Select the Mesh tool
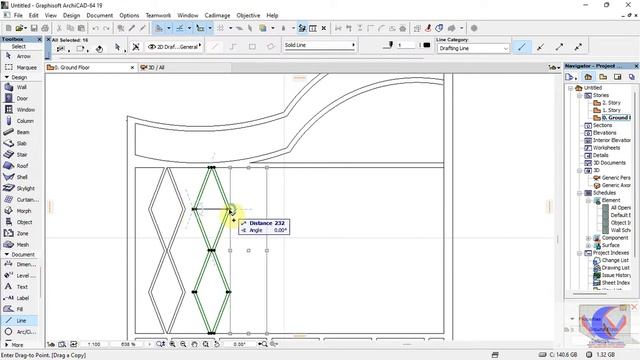This screenshot has height=360, width=640. coord(21,244)
